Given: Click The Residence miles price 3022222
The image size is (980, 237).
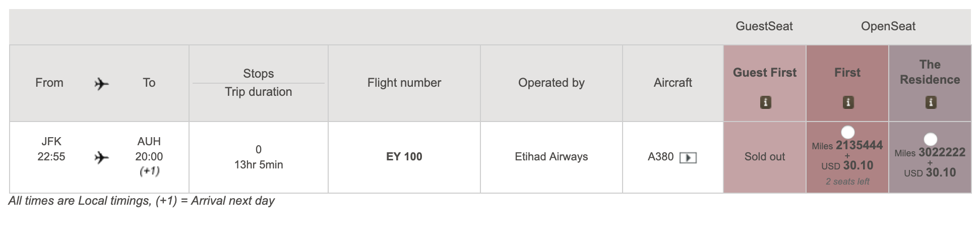Looking at the screenshot, I should pos(942,153).
